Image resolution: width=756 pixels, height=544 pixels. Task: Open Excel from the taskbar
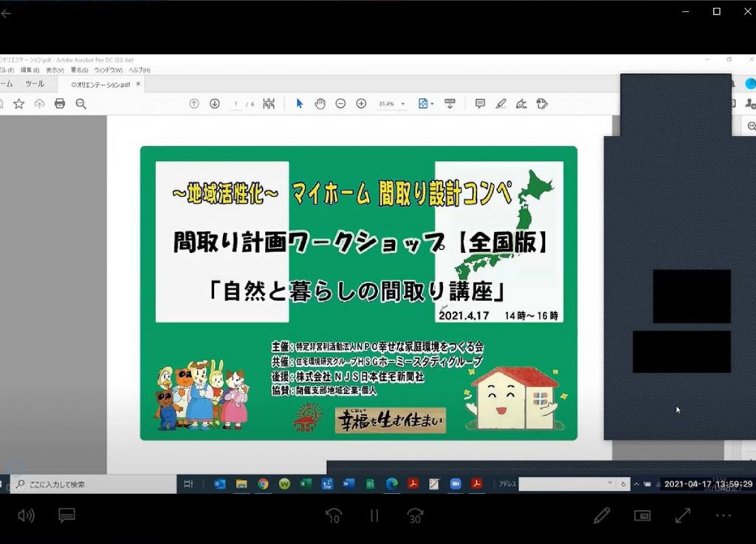click(306, 483)
